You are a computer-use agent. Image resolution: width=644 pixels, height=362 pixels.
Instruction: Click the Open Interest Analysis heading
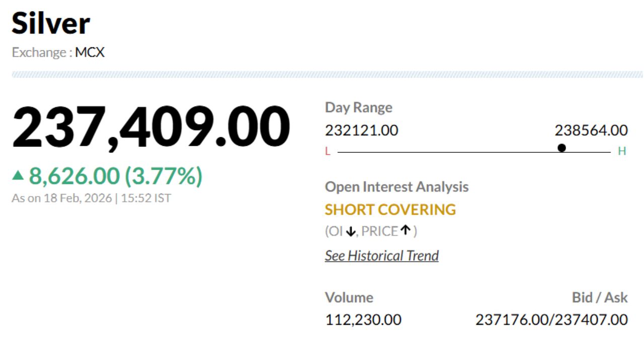(x=396, y=187)
